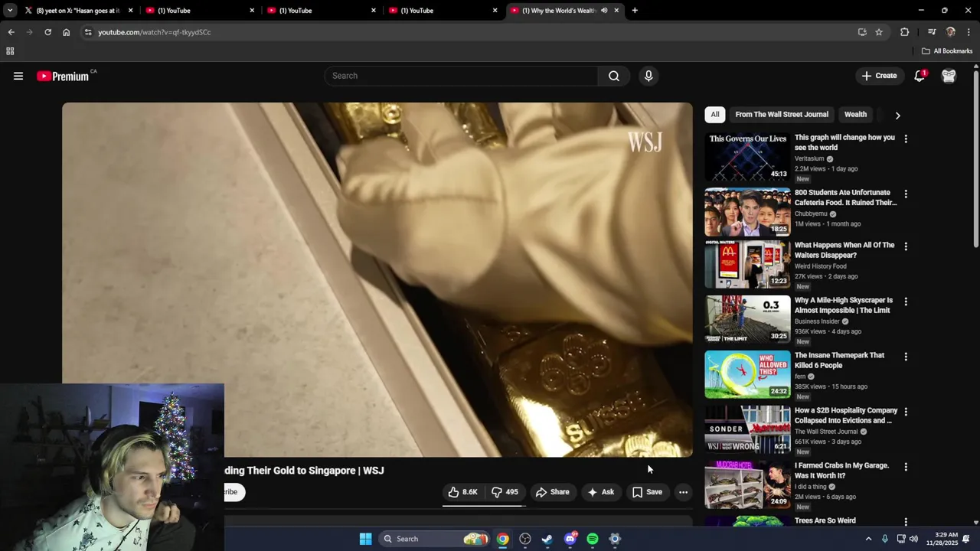Open Chrome extensions puzzle icon
Screen dimensions: 980x551
click(x=904, y=32)
